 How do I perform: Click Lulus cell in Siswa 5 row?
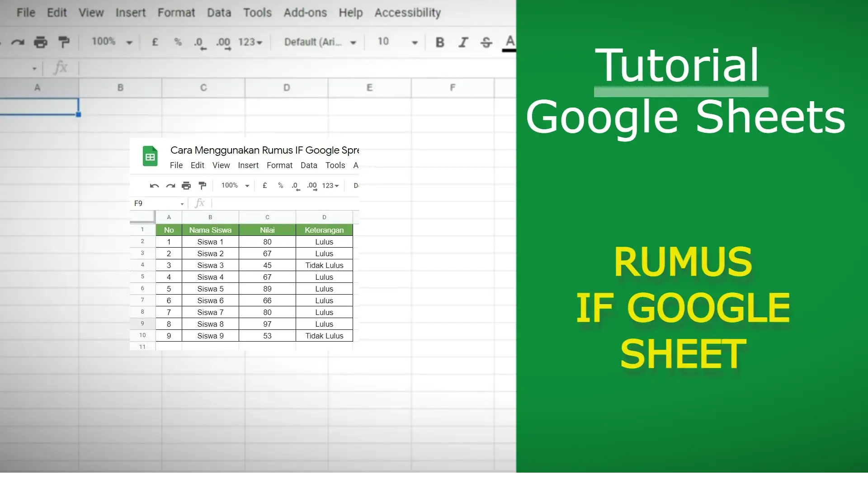coord(324,289)
